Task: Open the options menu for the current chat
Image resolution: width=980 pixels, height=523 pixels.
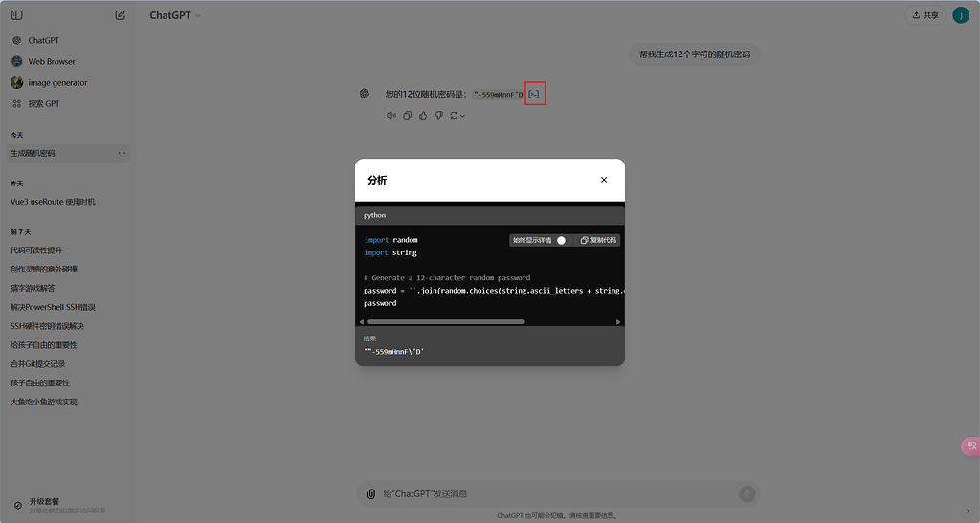Action: click(122, 153)
